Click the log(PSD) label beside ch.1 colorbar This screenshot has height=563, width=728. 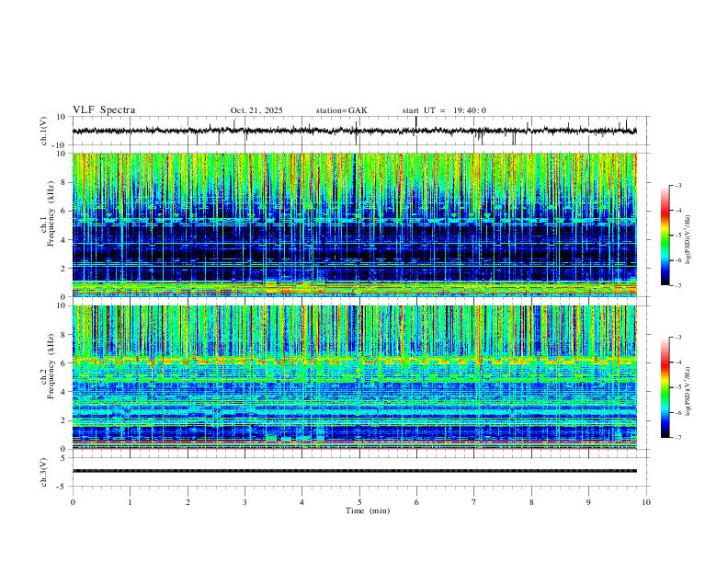(688, 239)
